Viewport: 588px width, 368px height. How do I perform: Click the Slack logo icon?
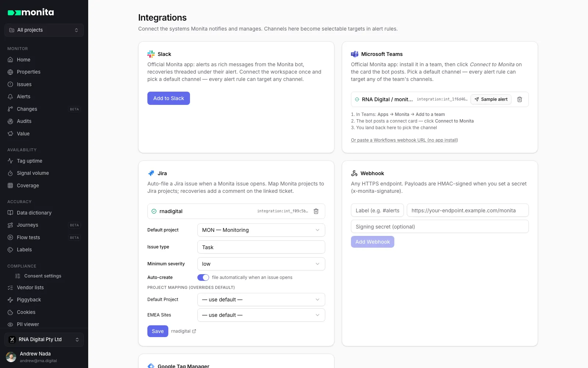151,54
